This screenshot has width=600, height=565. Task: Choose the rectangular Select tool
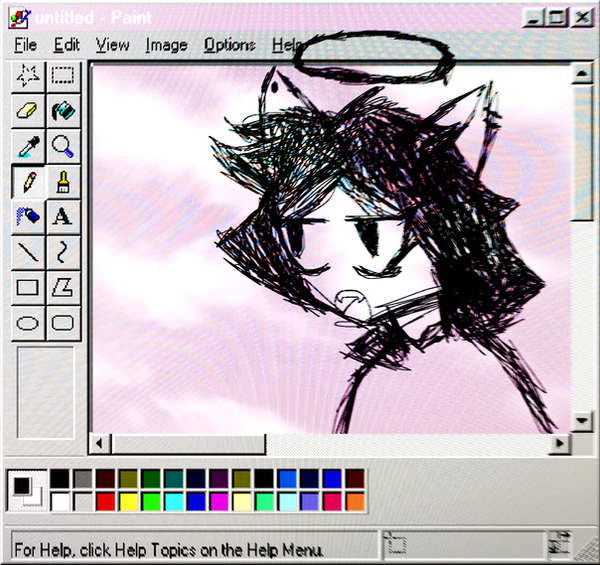coord(63,76)
